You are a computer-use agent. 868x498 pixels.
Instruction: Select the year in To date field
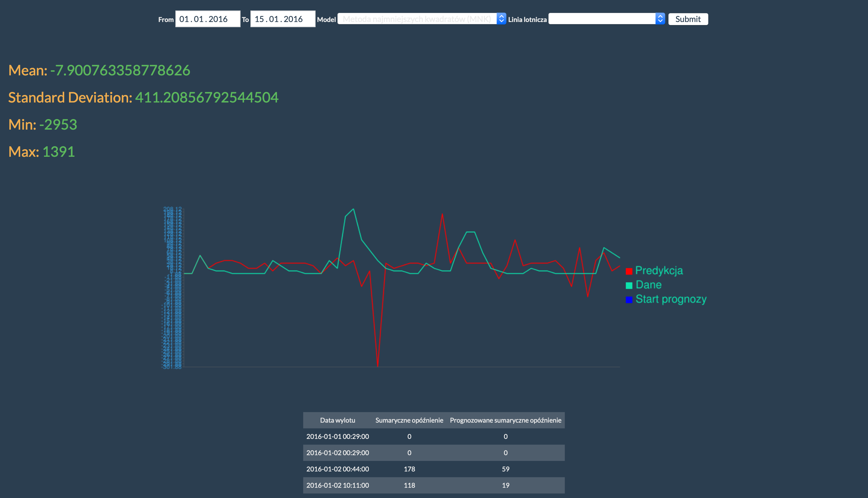[293, 19]
